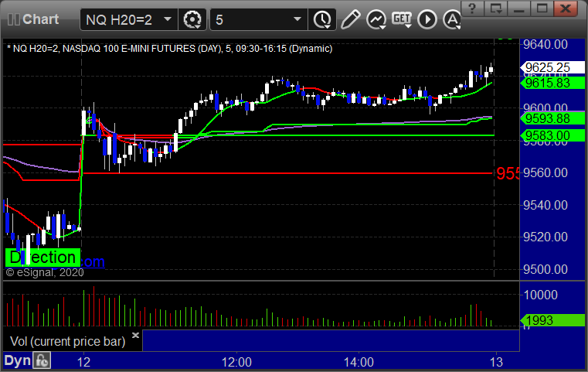Click the Dyn button at bottom left
588x372 pixels.
pos(17,360)
